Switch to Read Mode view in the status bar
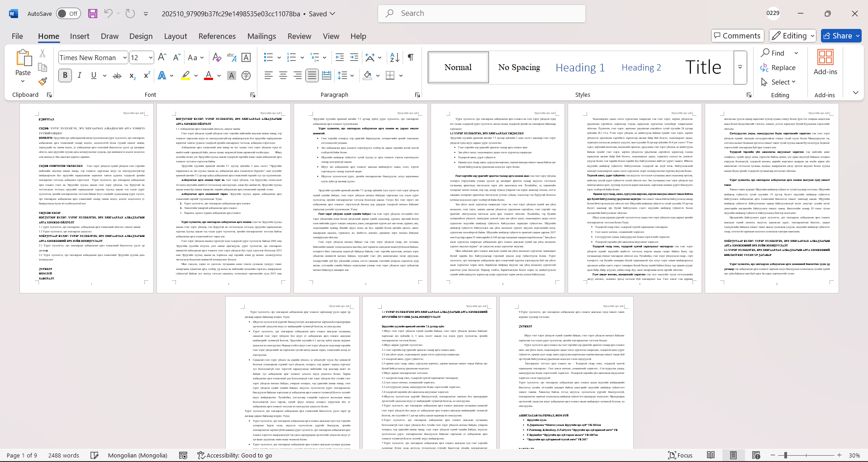The height and width of the screenshot is (462, 868). [711, 455]
